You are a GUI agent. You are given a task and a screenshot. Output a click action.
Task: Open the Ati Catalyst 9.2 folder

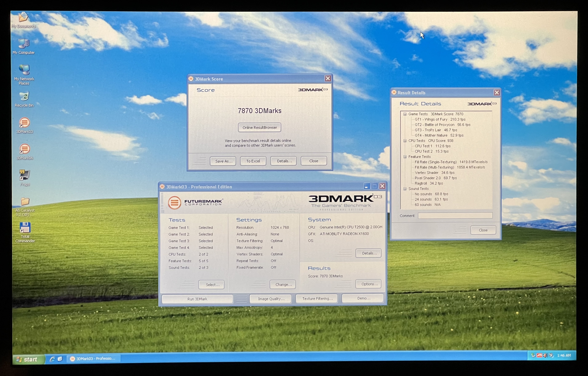pos(25,202)
